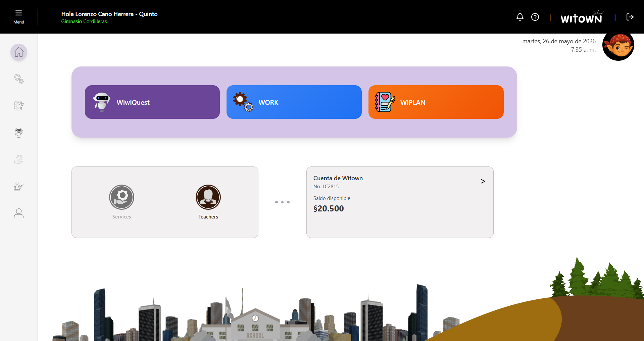Screen dimensions: 644x341
Task: Go to Home in the sidebar
Action: pos(19,52)
